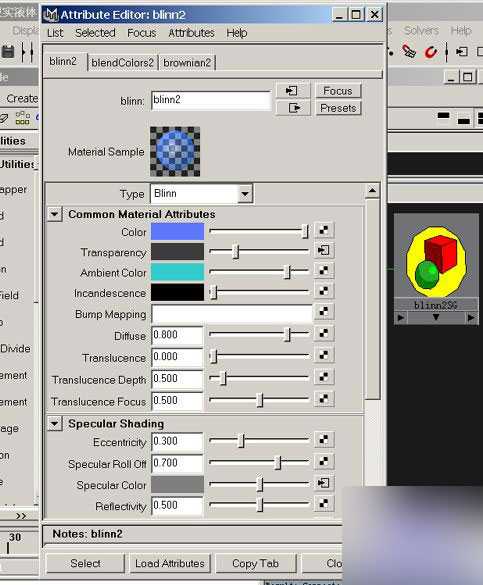Open the Attributes menu
483x585 pixels.
(x=191, y=33)
